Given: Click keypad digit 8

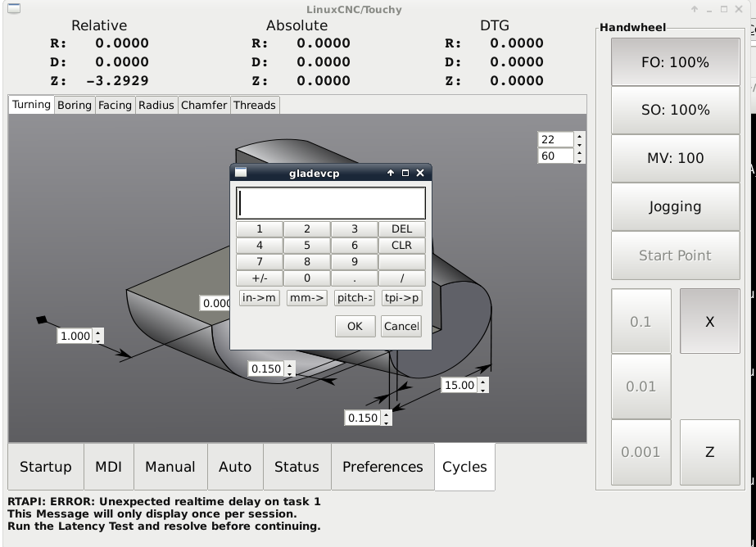Looking at the screenshot, I should 306,262.
